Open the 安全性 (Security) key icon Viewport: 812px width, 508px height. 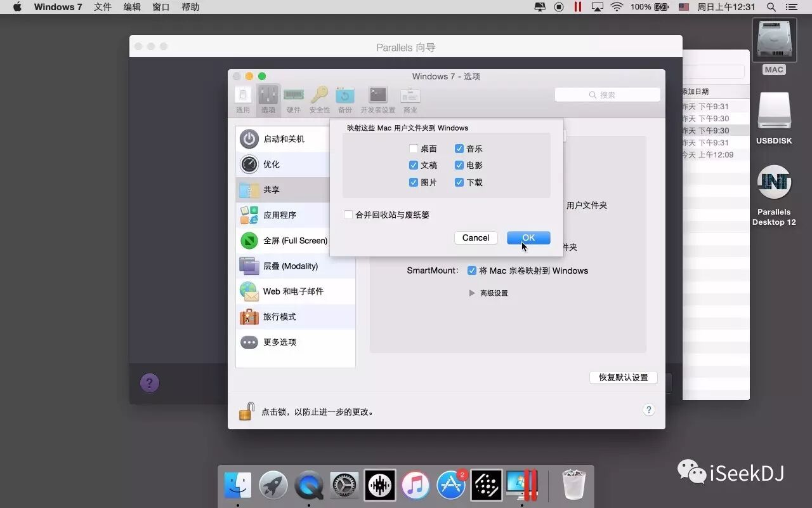[x=319, y=100]
